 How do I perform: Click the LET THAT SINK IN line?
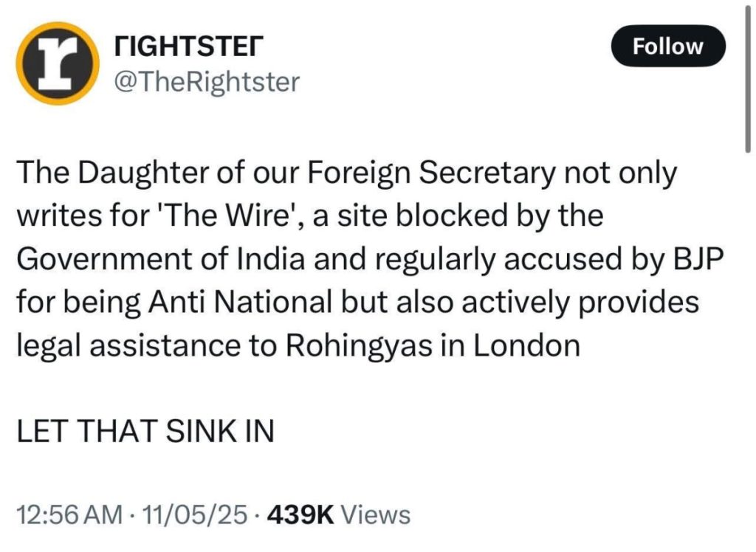(x=145, y=431)
